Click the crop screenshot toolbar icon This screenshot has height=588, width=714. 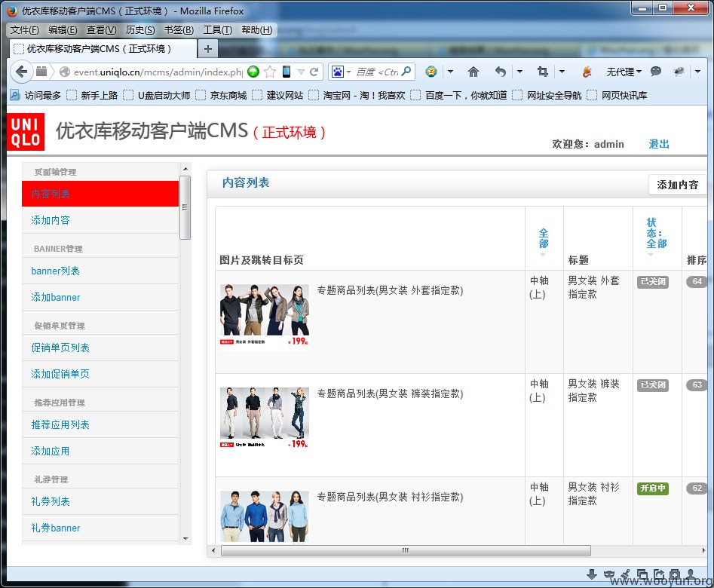point(542,72)
